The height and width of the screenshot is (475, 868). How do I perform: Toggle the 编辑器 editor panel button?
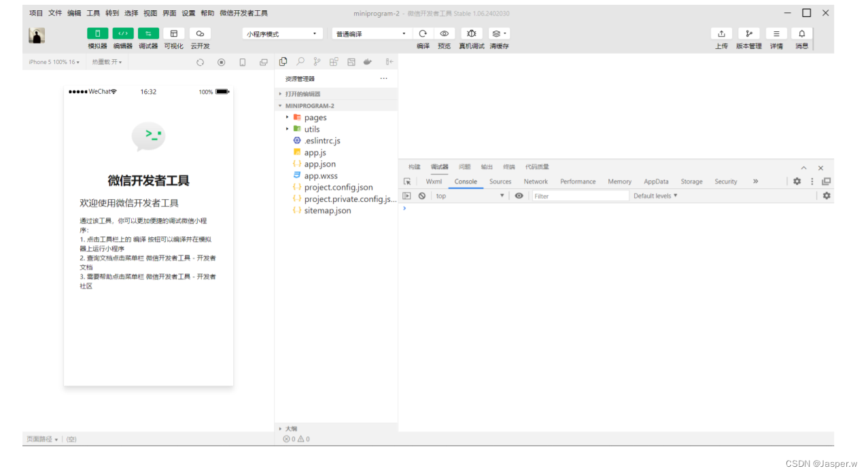point(123,33)
